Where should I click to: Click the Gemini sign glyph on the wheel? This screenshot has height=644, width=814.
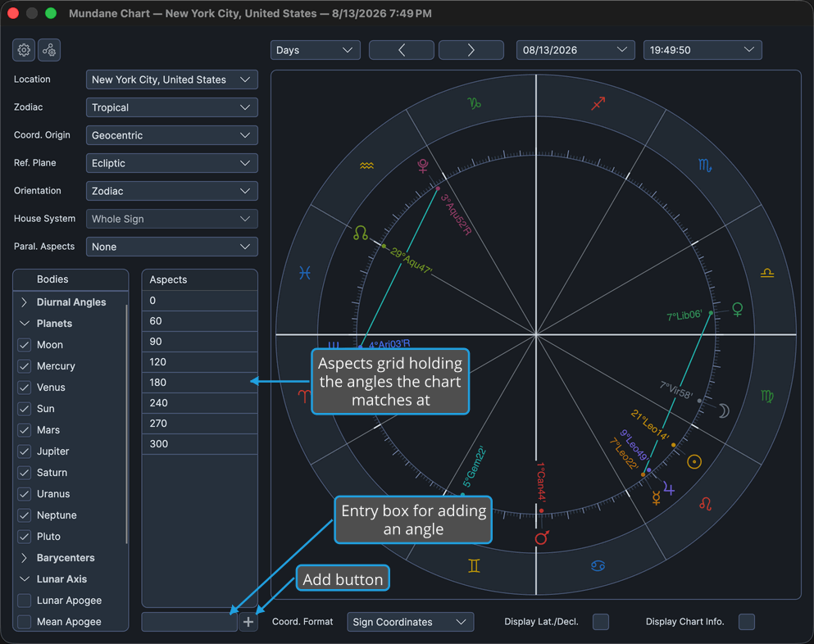[x=474, y=565]
